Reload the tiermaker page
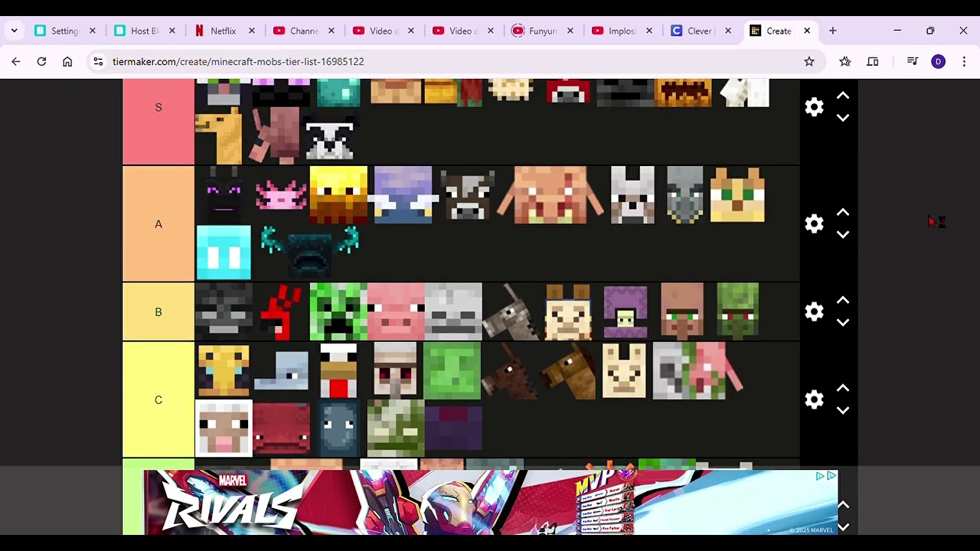Viewport: 980px width, 551px height. click(x=41, y=61)
